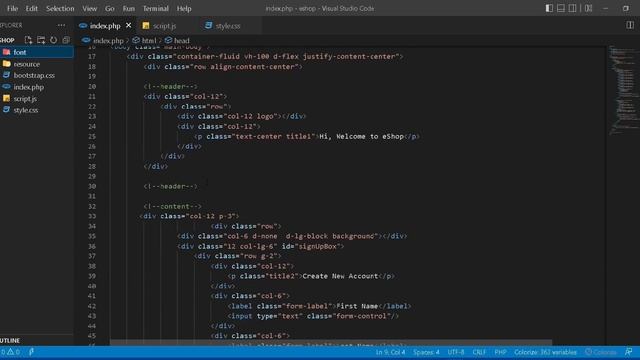
Task: Click the head breadcrumb segment
Action: (177, 40)
